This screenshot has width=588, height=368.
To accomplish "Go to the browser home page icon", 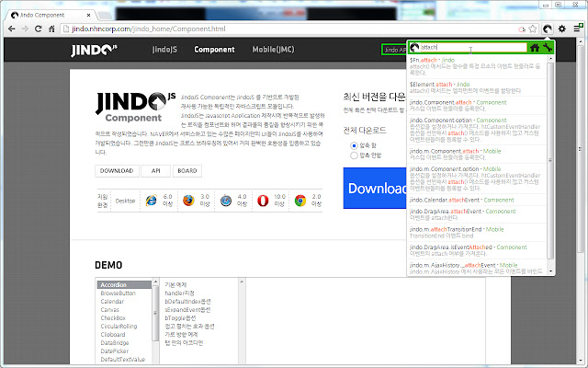I will (x=51, y=29).
